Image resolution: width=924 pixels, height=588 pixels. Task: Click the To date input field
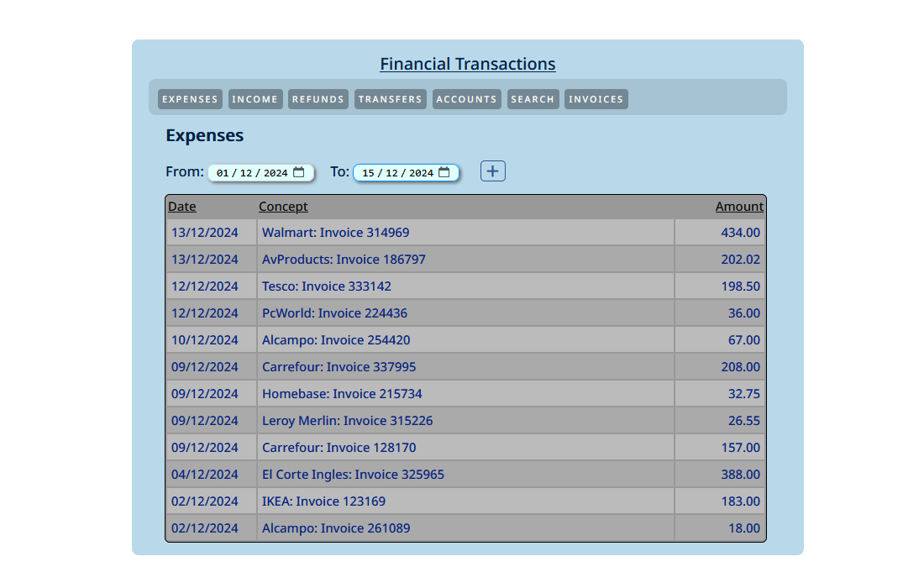tap(406, 173)
